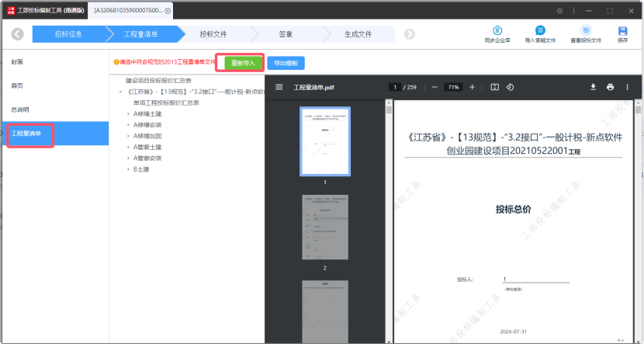Open 查看招标文件 in the top toolbar
Viewport: 644px width, 344px height.
pyautogui.click(x=586, y=31)
